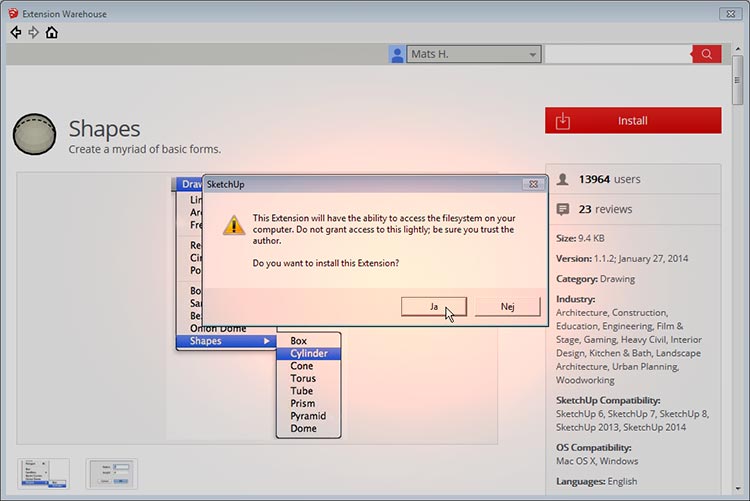Click the 13964 users count
Viewport: 750px width, 501px height.
click(x=609, y=179)
